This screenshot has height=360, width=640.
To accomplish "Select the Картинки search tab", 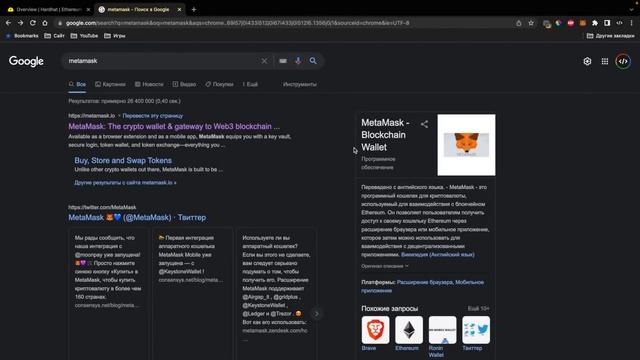I will click(x=110, y=84).
